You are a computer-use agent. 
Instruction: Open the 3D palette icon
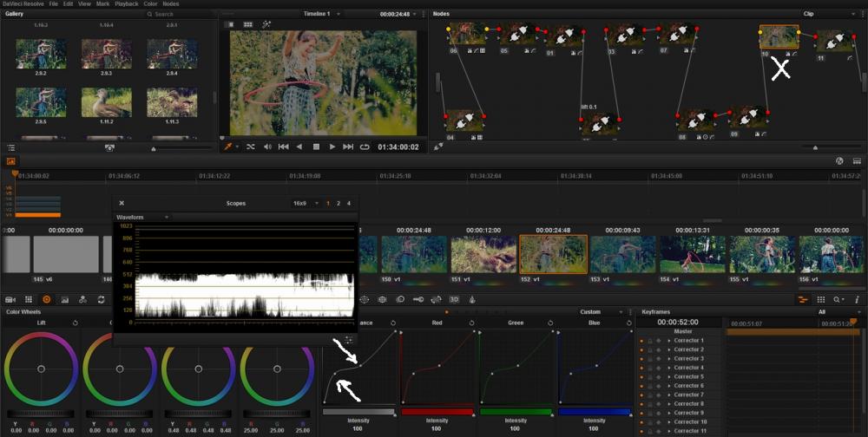click(x=453, y=299)
